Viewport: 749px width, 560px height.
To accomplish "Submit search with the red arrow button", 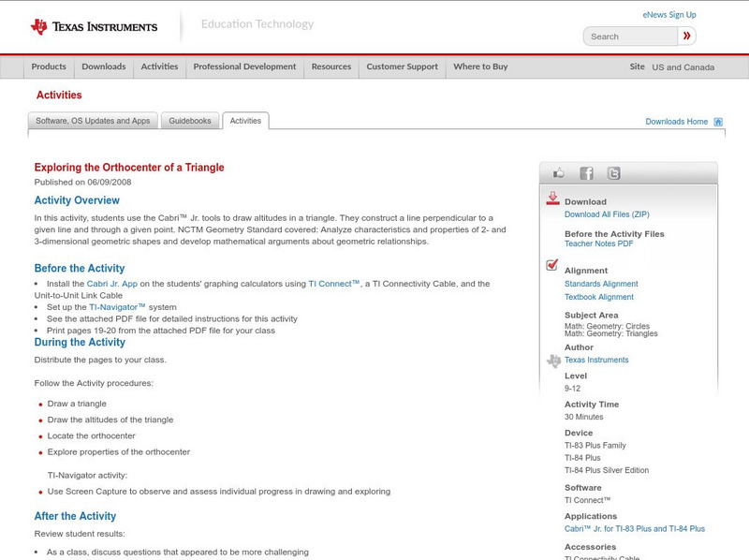I will [x=686, y=36].
